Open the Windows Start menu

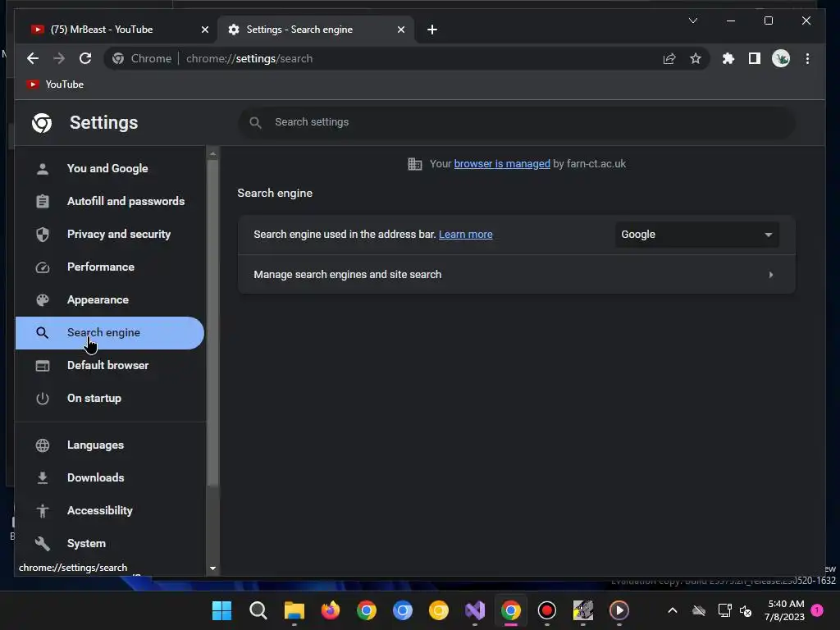coord(221,610)
